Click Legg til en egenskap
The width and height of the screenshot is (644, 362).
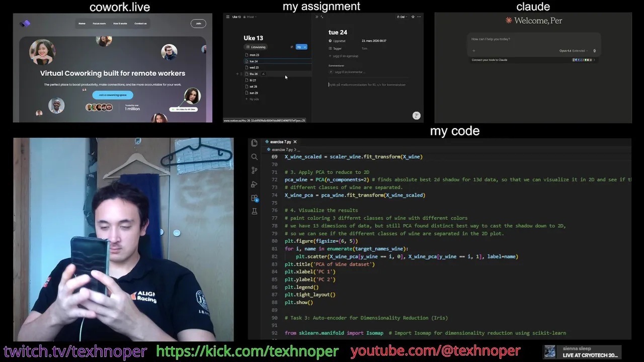[344, 56]
